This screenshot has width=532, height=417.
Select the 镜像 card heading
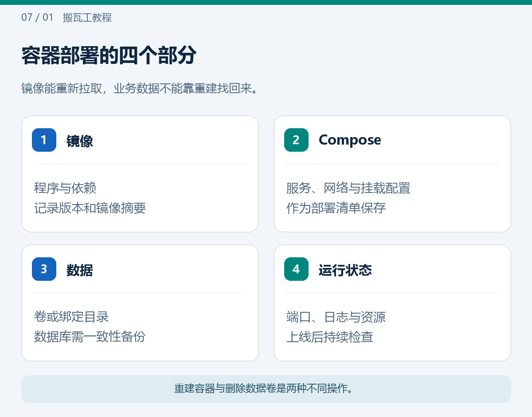tap(80, 141)
